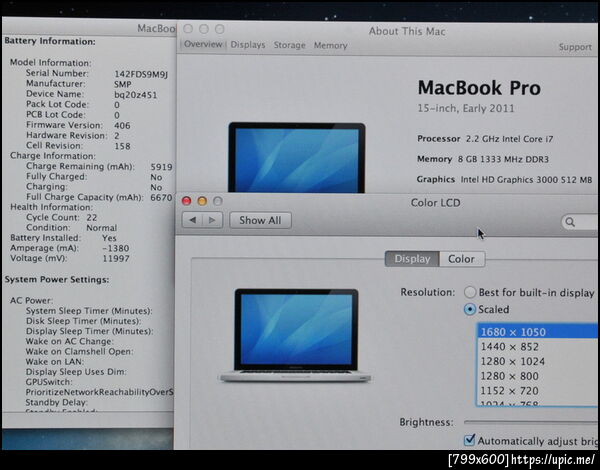The width and height of the screenshot is (600, 470).
Task: Click the Graphics Intel HD Graphics 3000 line
Action: 505,180
